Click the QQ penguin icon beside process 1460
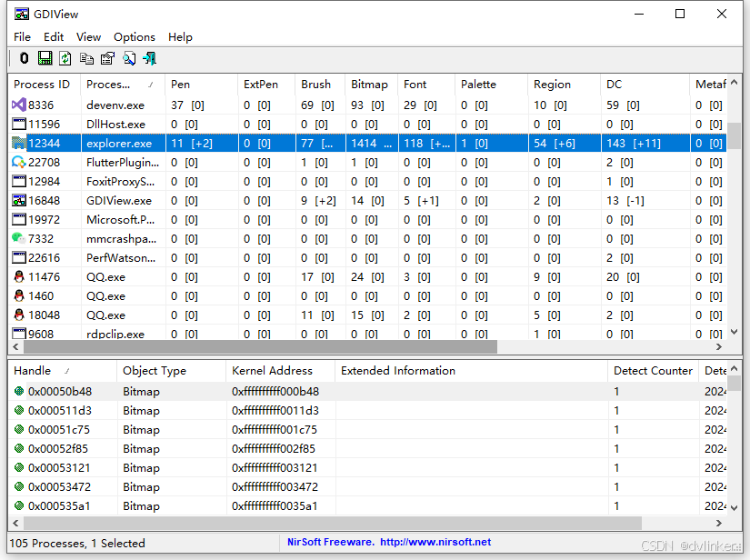The width and height of the screenshot is (750, 560). coord(19,295)
